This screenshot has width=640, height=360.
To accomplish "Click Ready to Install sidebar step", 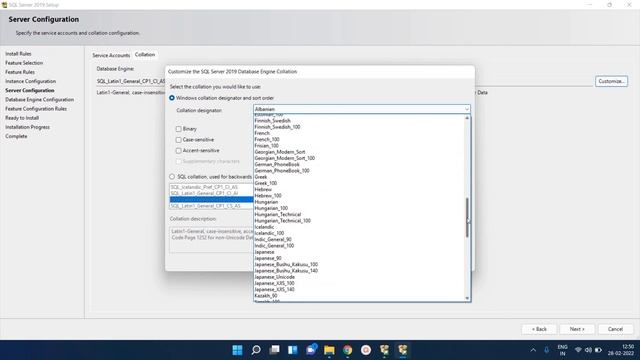I will 22,118.
